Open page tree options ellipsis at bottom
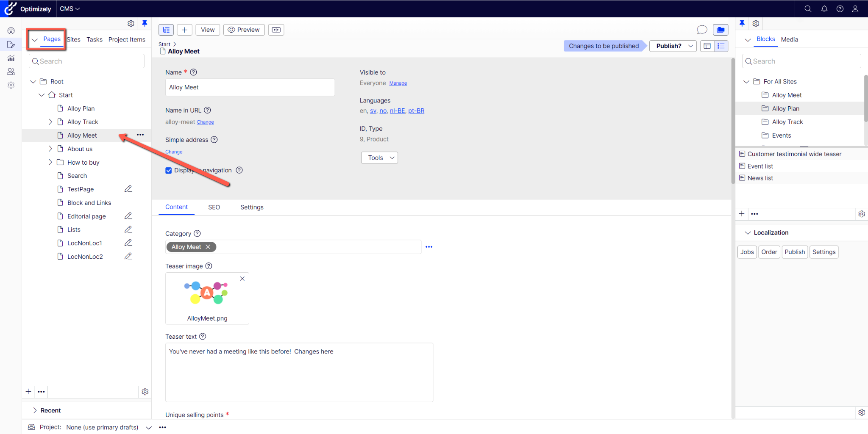Image resolution: width=868 pixels, height=434 pixels. click(x=41, y=392)
